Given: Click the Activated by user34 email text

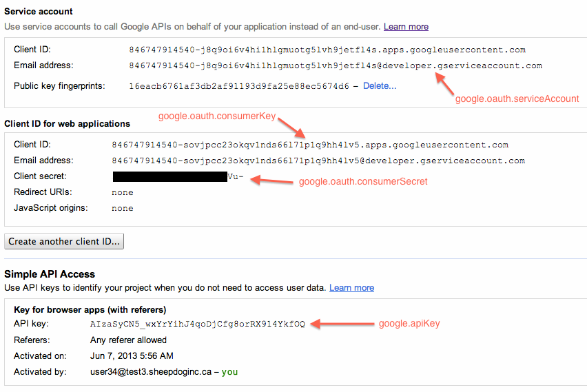Looking at the screenshot, I should coord(151,372).
